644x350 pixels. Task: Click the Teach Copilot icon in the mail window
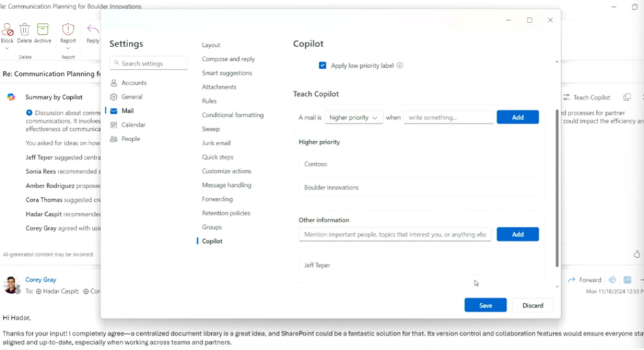coord(566,97)
